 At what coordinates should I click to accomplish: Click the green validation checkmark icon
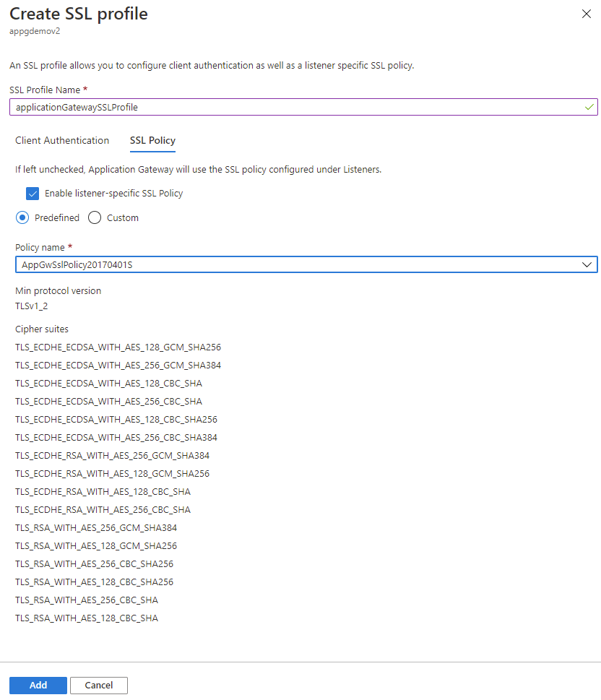589,106
